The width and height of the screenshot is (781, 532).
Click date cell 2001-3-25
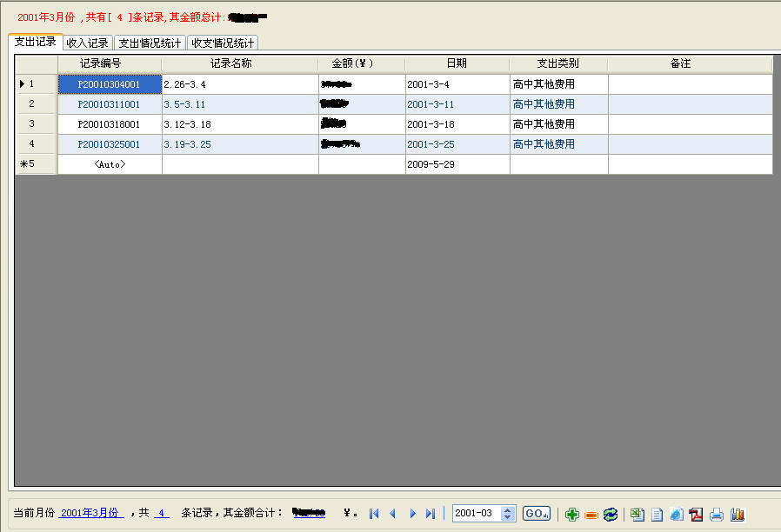(x=457, y=143)
